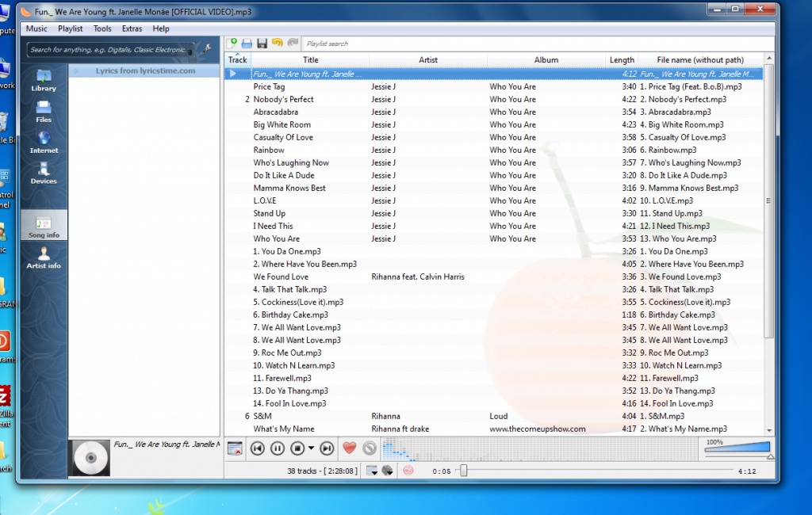
Task: Open the Library sidebar panel
Action: (44, 80)
